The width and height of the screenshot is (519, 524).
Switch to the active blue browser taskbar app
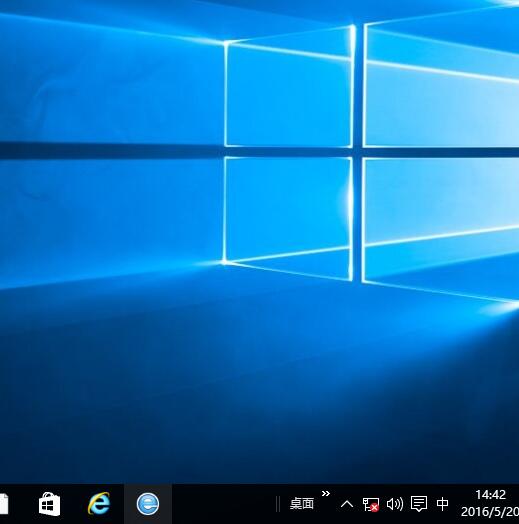(x=148, y=504)
